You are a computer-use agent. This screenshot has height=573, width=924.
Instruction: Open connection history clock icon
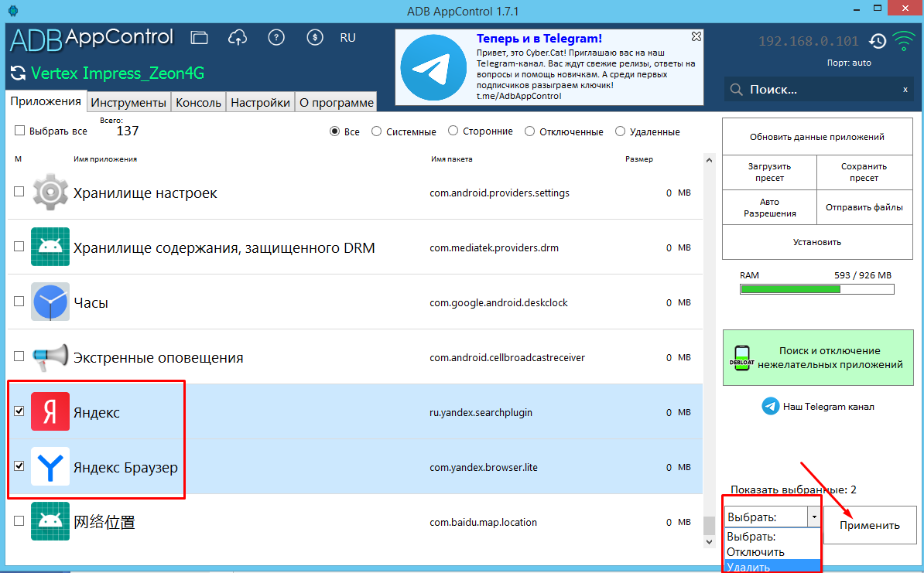pos(878,41)
